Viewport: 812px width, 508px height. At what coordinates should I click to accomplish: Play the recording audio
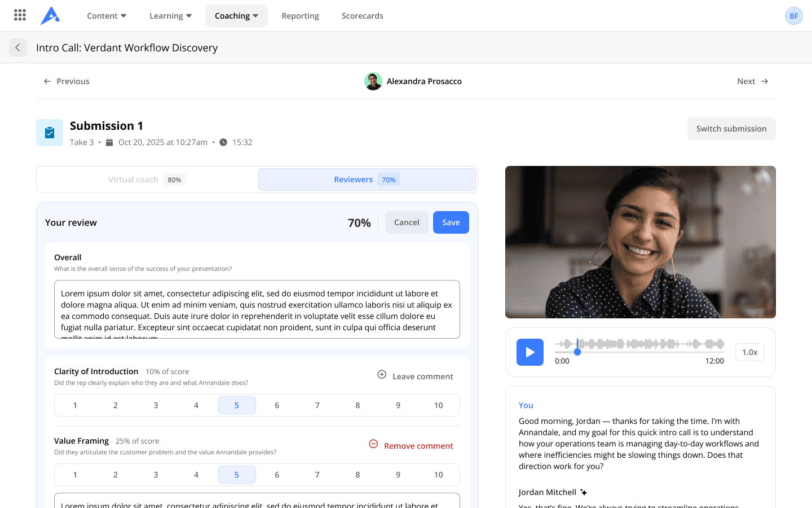[530, 352]
